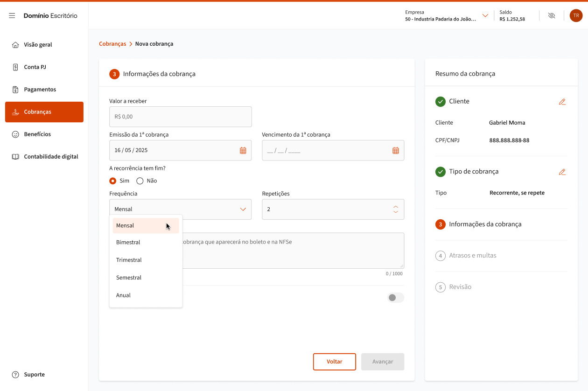Go to Pagamentos in sidebar
This screenshot has width=588, height=391.
[40, 90]
